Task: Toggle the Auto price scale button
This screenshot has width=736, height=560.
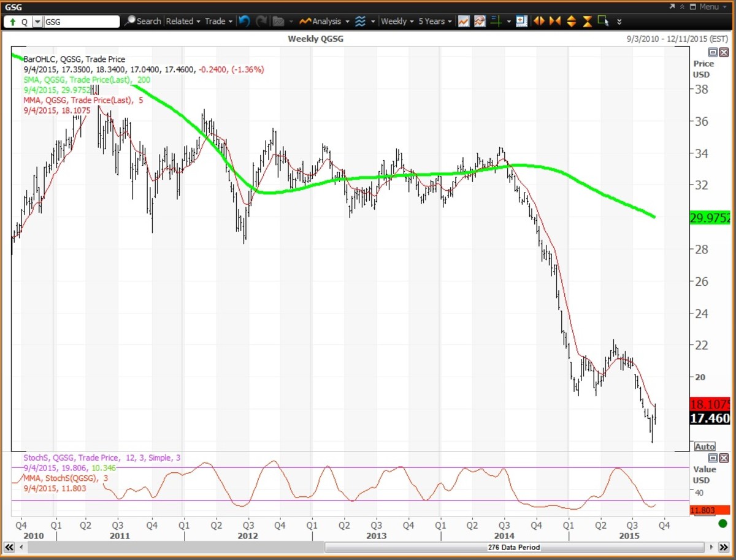Action: [704, 447]
